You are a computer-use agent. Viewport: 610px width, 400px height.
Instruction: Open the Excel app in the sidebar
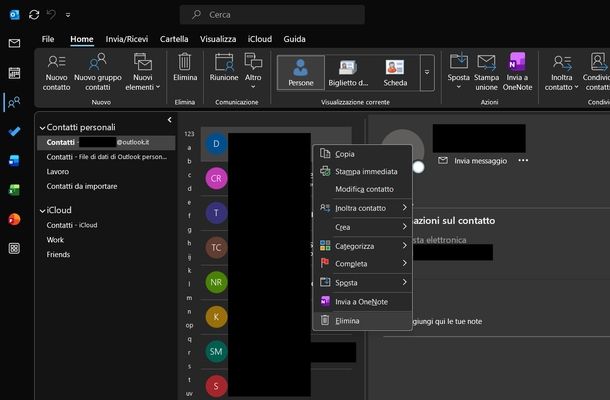point(14,190)
